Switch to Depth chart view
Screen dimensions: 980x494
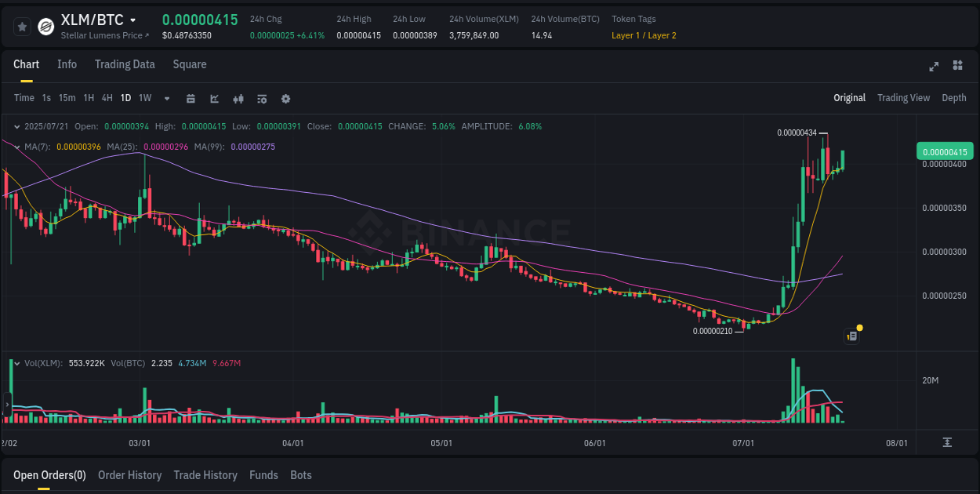[x=954, y=98]
